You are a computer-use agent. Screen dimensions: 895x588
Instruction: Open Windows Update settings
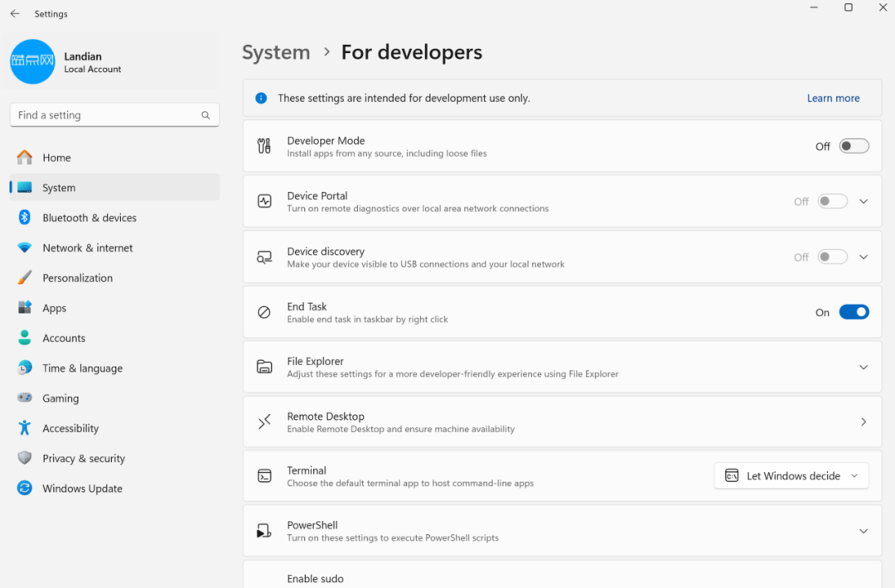(114, 488)
